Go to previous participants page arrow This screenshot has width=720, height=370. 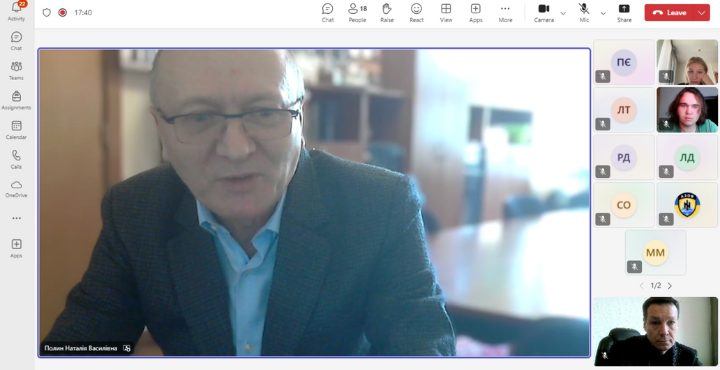(x=642, y=286)
